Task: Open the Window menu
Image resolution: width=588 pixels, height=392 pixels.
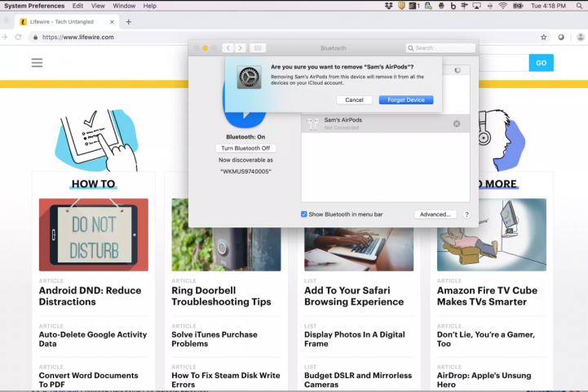Action: [124, 6]
